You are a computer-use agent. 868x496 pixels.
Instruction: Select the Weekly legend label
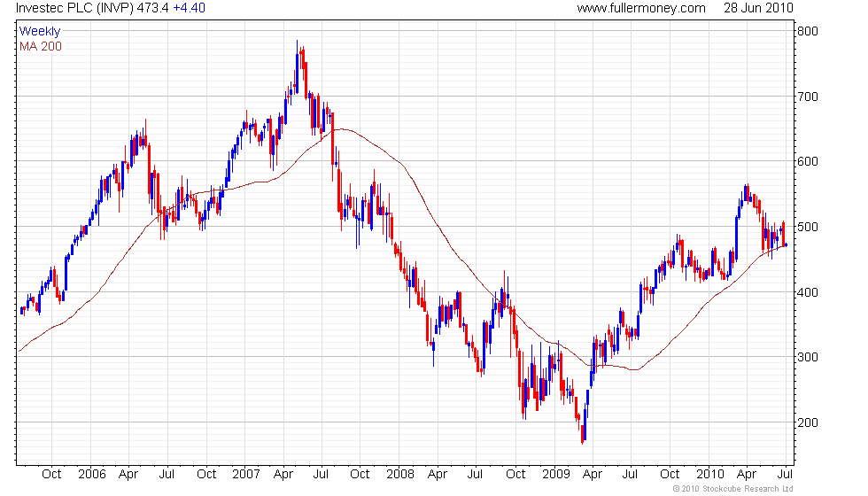point(39,32)
